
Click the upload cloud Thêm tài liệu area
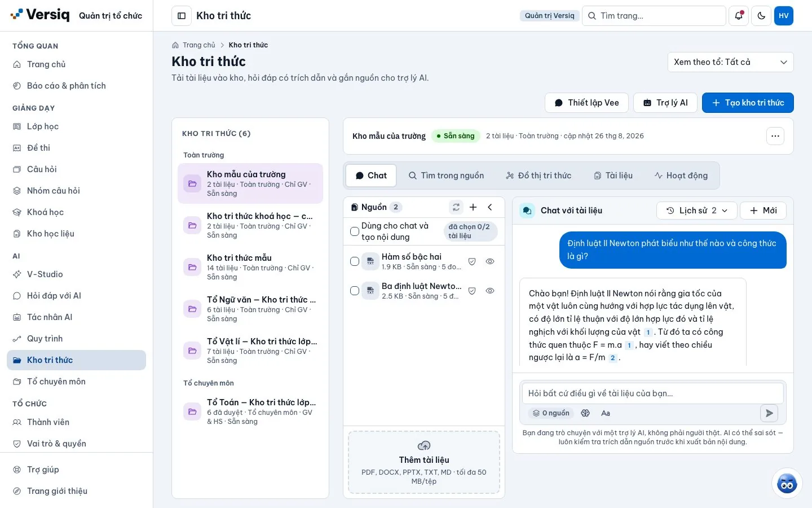tap(424, 463)
